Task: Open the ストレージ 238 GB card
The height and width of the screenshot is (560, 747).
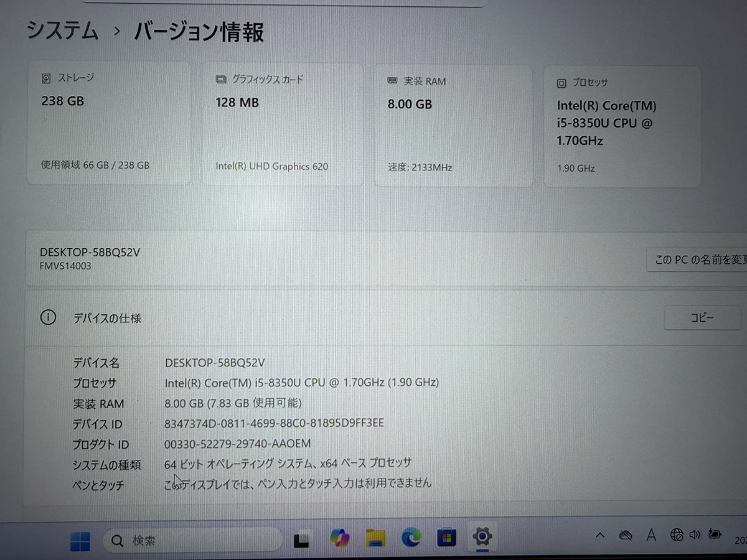Action: tap(108, 123)
